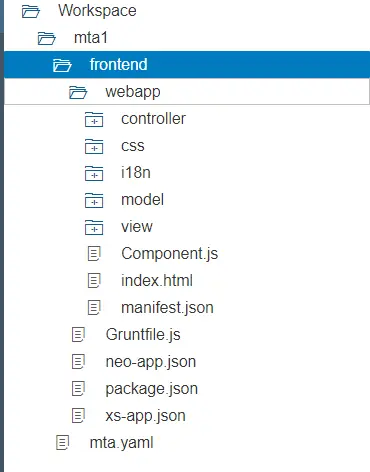This screenshot has height=472, width=370.
Task: Collapse the Workspace folder icon
Action: click(31, 11)
